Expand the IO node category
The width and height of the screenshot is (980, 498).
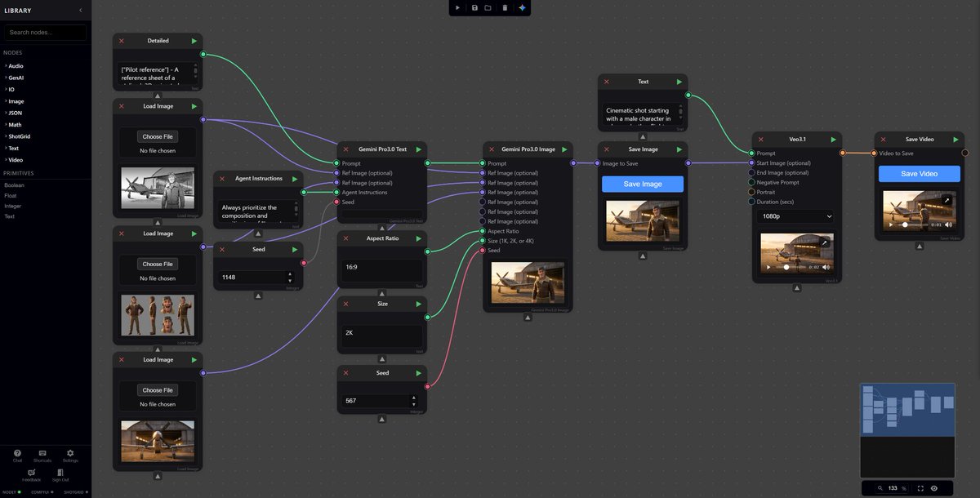[x=10, y=89]
